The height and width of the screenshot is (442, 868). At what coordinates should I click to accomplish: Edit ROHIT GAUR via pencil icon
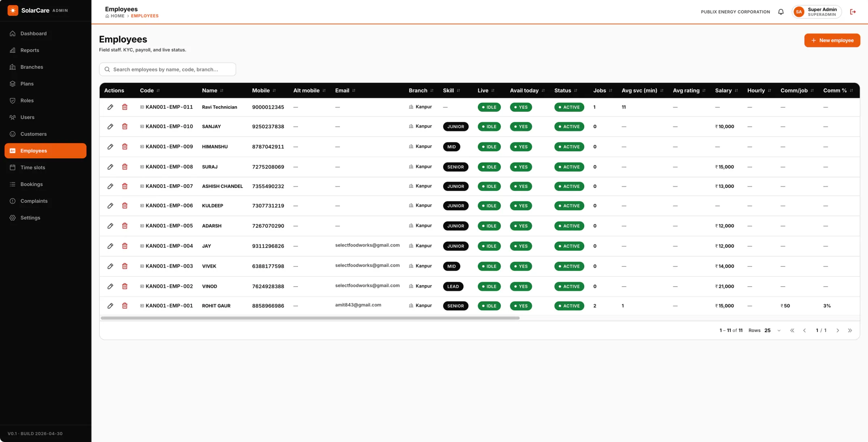point(110,306)
